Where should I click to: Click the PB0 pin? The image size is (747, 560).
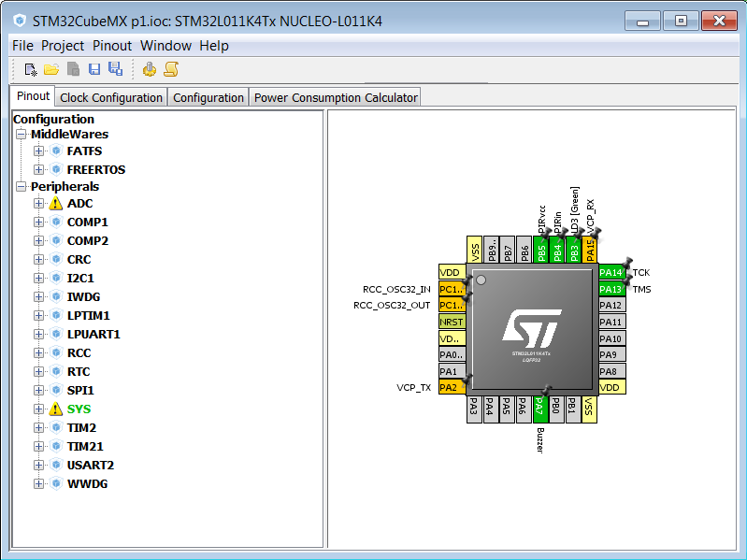[x=556, y=409]
